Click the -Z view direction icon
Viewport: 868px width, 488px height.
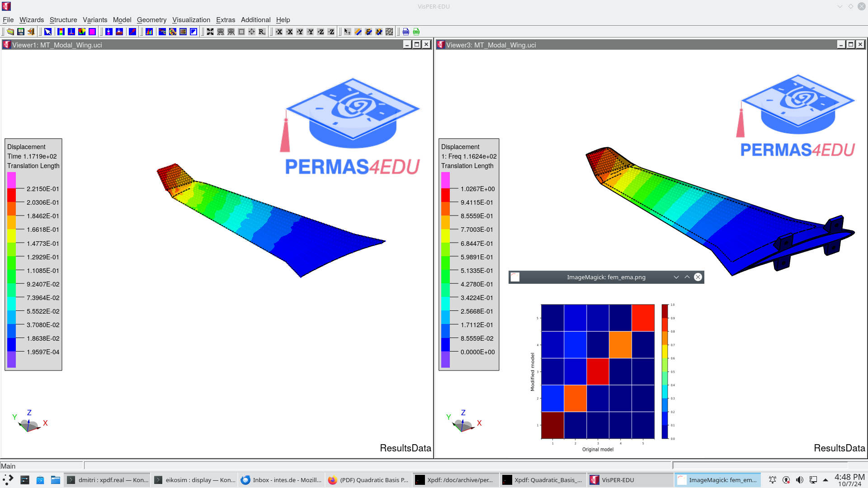tap(331, 32)
